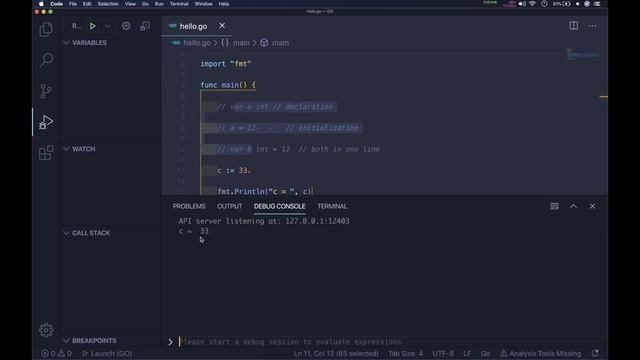640x360 pixels.
Task: Open the Source Control view
Action: click(x=46, y=91)
